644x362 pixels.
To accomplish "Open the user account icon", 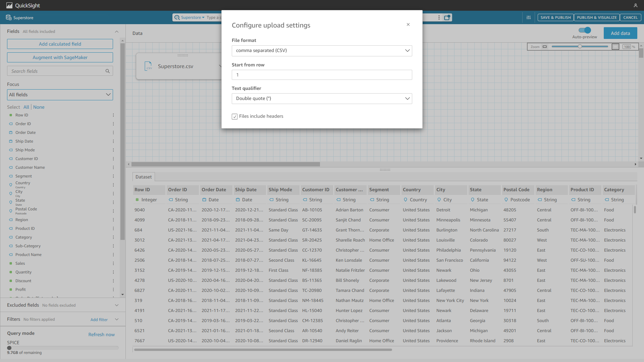I will 635,5.
